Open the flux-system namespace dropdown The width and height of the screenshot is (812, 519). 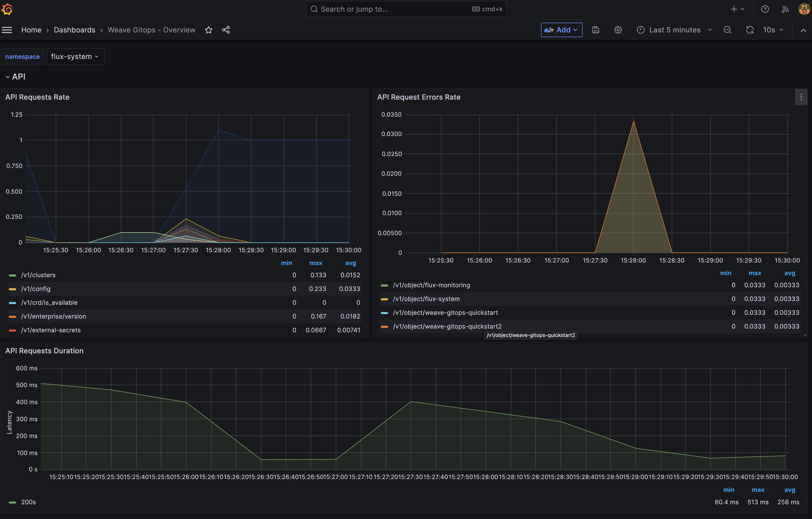75,57
